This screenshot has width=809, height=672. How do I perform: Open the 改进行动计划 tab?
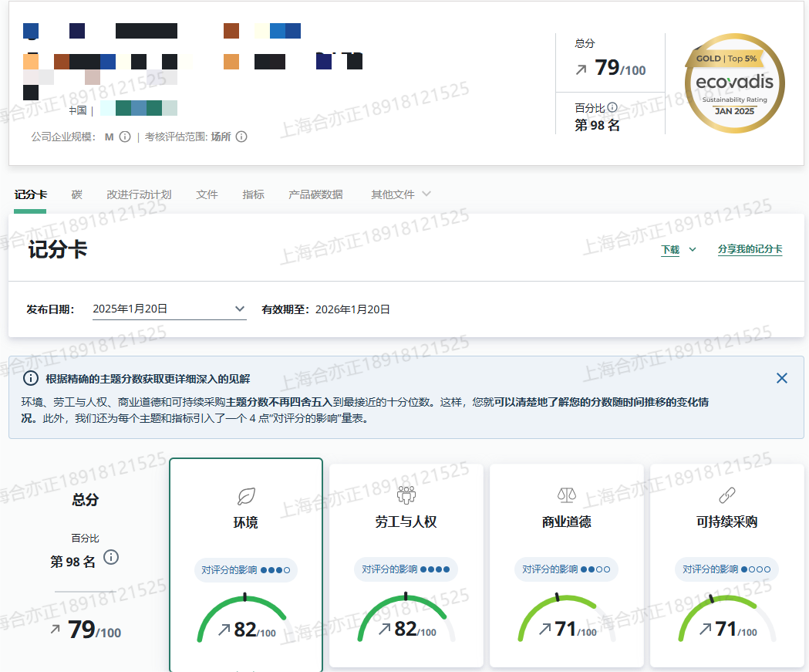[x=139, y=194]
